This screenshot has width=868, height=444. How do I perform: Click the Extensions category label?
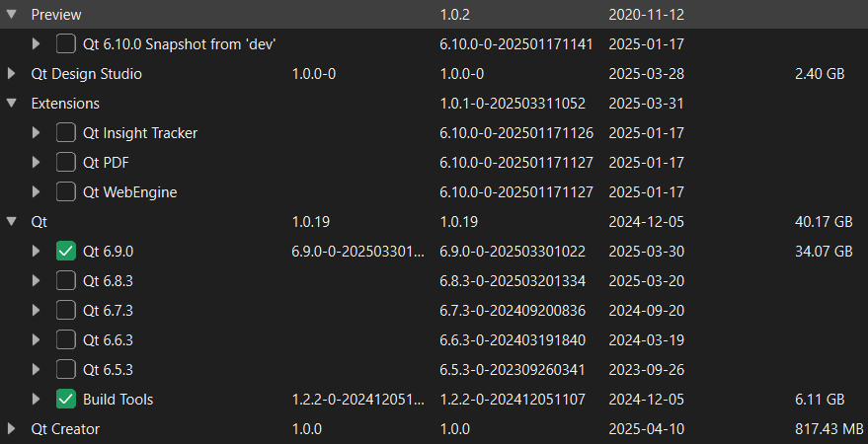[x=65, y=104]
